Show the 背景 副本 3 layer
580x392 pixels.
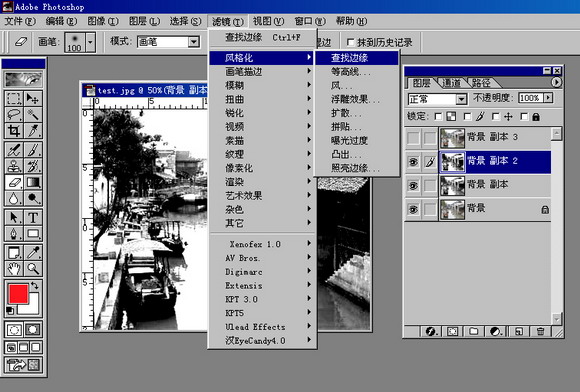tap(413, 138)
